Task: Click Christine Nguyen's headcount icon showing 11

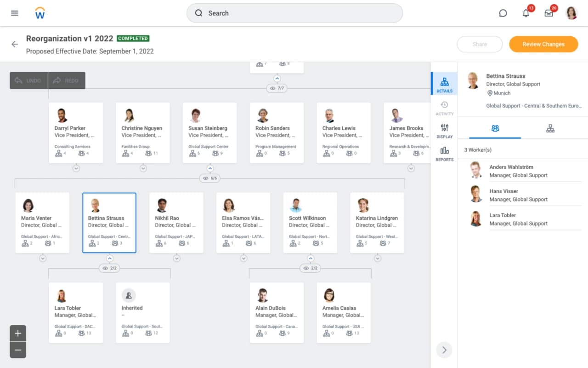Action: (148, 154)
